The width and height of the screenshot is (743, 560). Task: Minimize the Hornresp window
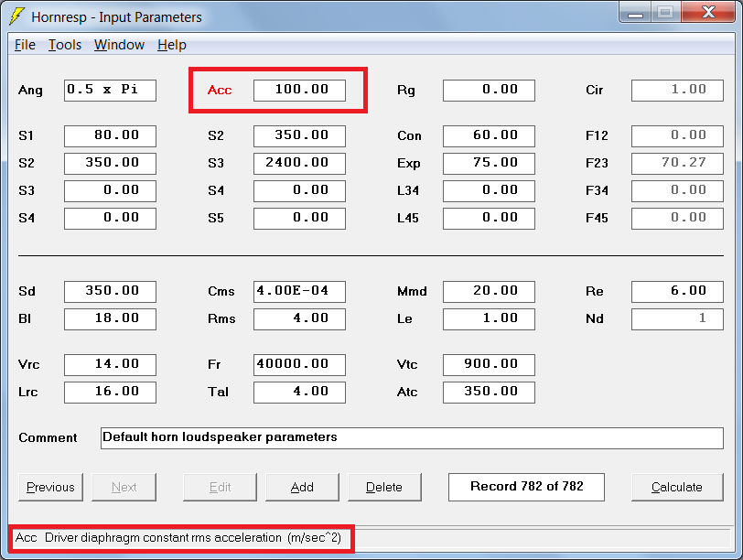click(x=635, y=12)
